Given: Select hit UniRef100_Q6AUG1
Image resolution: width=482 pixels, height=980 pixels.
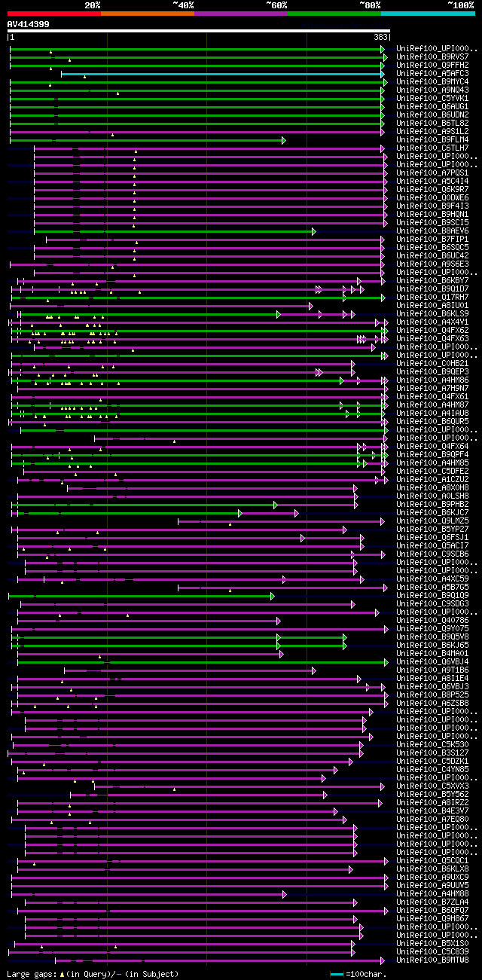Looking at the screenshot, I should tap(432, 106).
